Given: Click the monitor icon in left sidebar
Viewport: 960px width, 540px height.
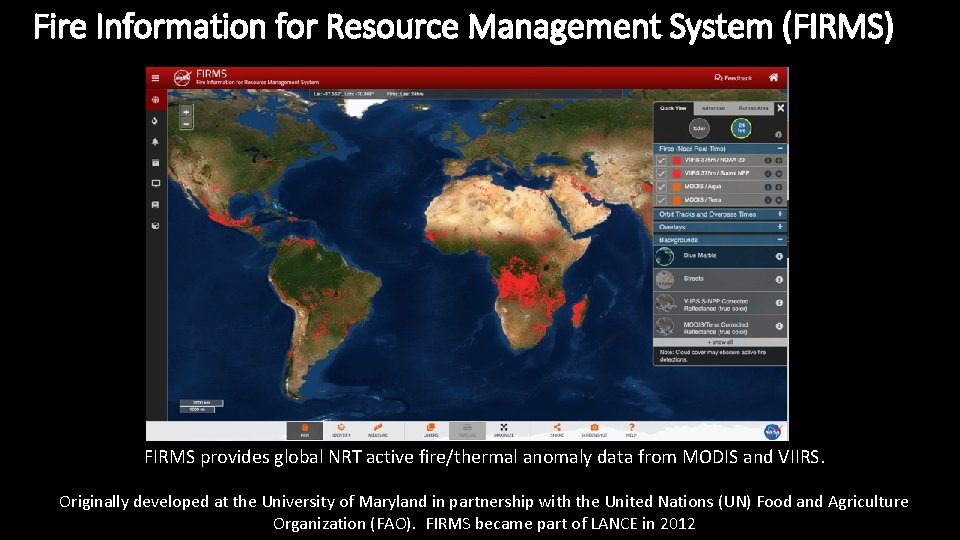Looking at the screenshot, I should point(156,184).
